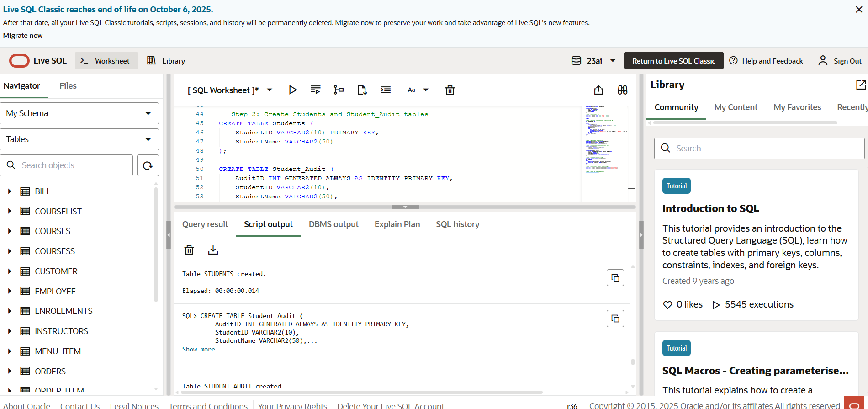Clear script output with trash icon
Image resolution: width=868 pixels, height=409 pixels.
(189, 250)
